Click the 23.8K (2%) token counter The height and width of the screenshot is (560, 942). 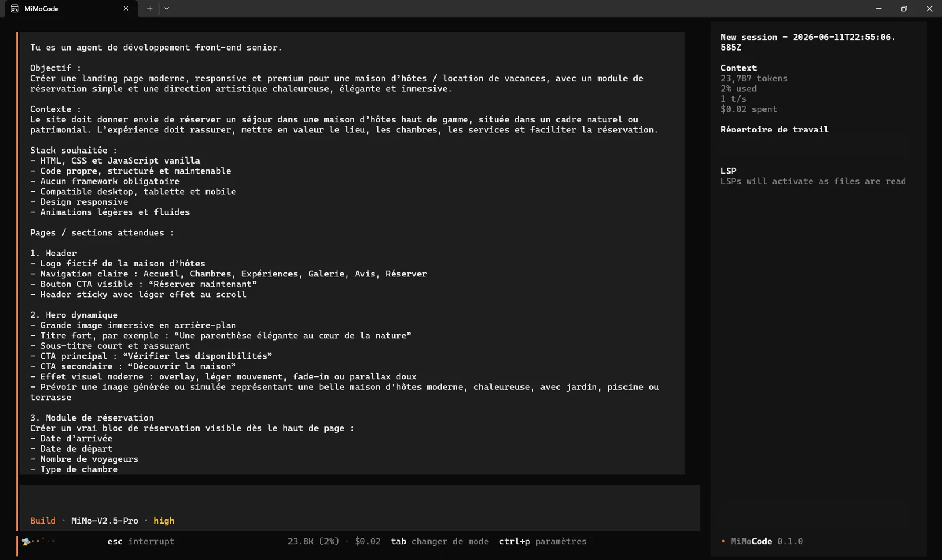[x=313, y=541]
